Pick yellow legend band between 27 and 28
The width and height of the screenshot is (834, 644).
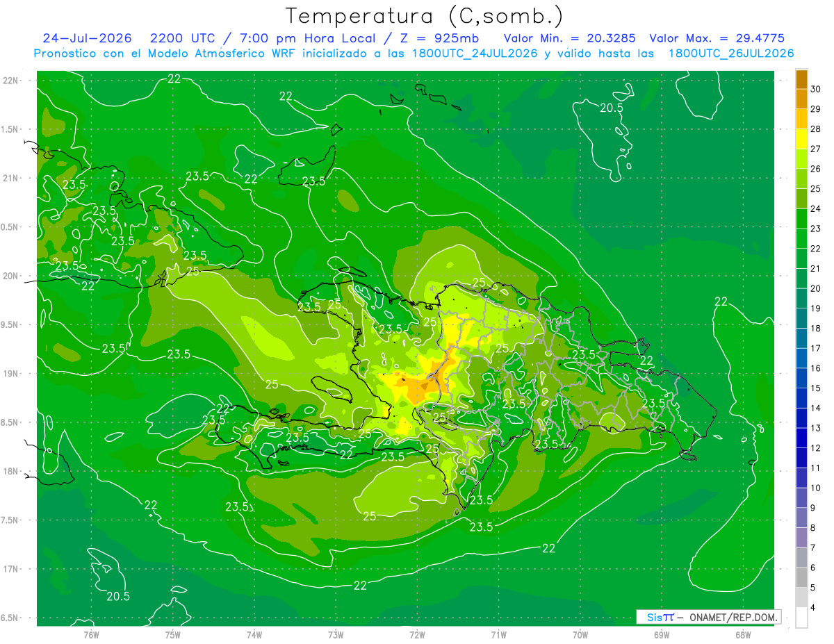pos(801,139)
